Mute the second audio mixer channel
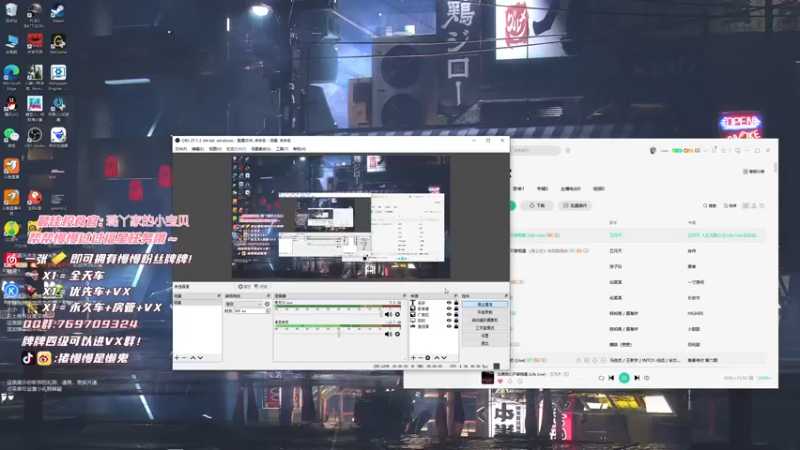 coord(388,334)
